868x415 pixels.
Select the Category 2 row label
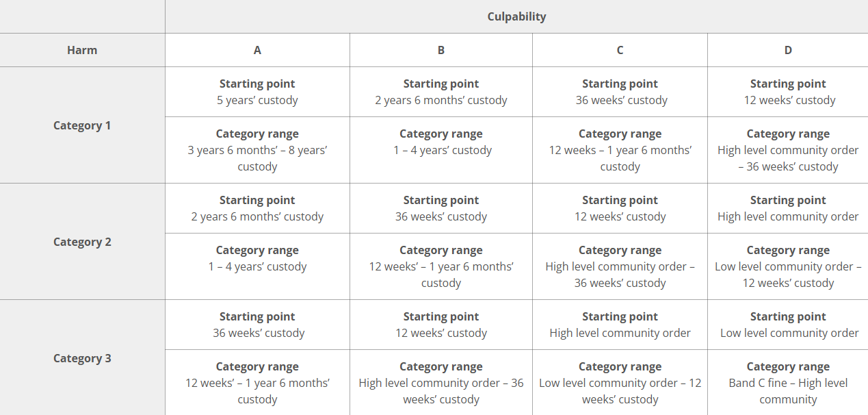click(82, 242)
